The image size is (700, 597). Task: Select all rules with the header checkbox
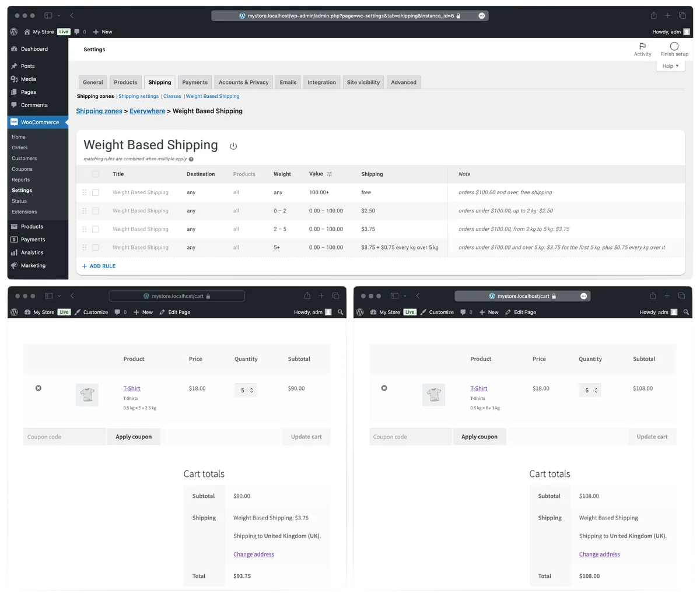[x=96, y=174]
